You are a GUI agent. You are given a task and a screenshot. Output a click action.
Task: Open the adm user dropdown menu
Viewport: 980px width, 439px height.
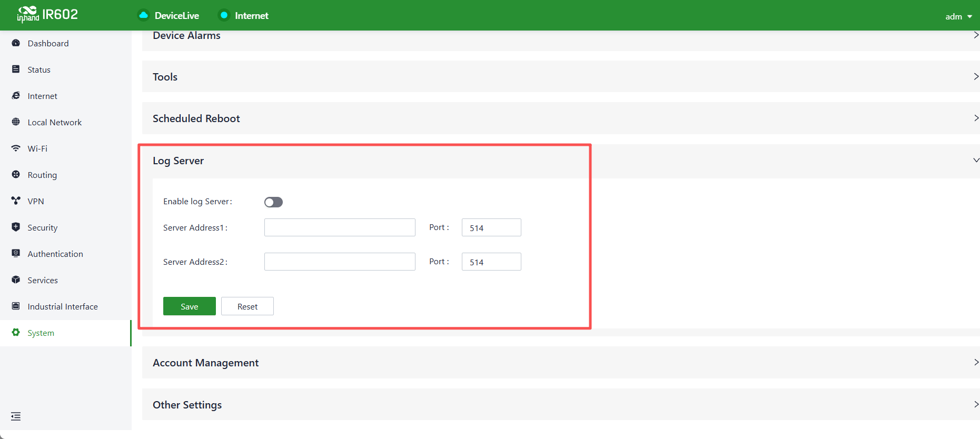click(958, 17)
